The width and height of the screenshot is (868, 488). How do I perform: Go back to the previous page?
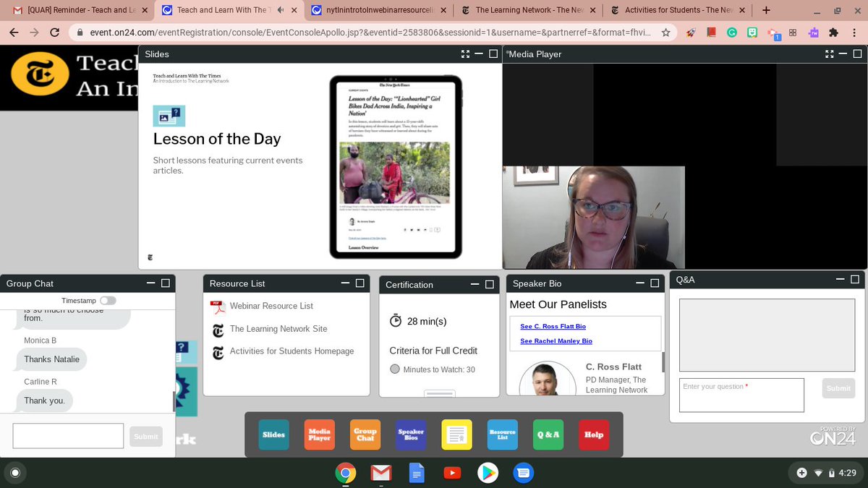[x=14, y=33]
